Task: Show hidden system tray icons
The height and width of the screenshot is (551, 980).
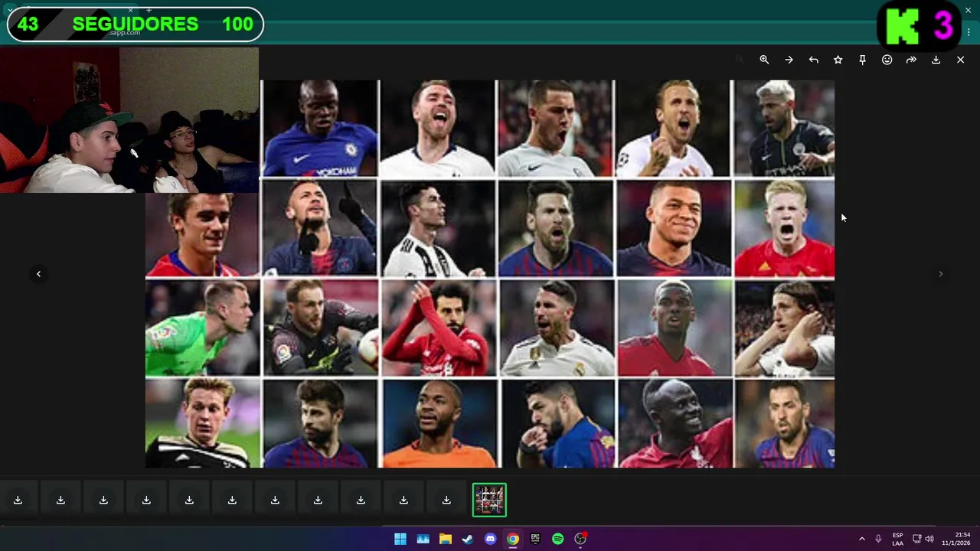Action: [861, 539]
